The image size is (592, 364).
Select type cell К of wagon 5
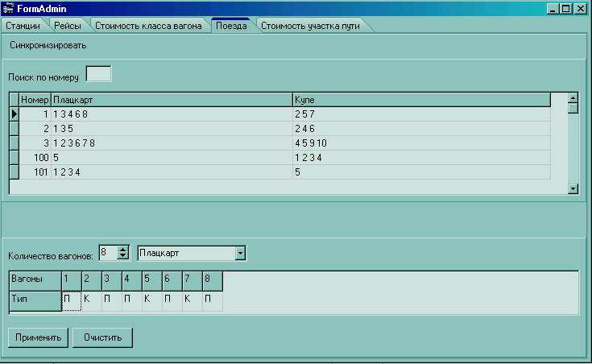(x=152, y=301)
